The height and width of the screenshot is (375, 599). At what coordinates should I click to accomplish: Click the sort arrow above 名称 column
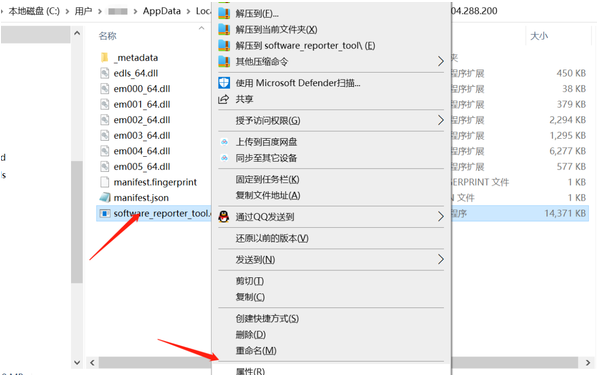coord(201,28)
